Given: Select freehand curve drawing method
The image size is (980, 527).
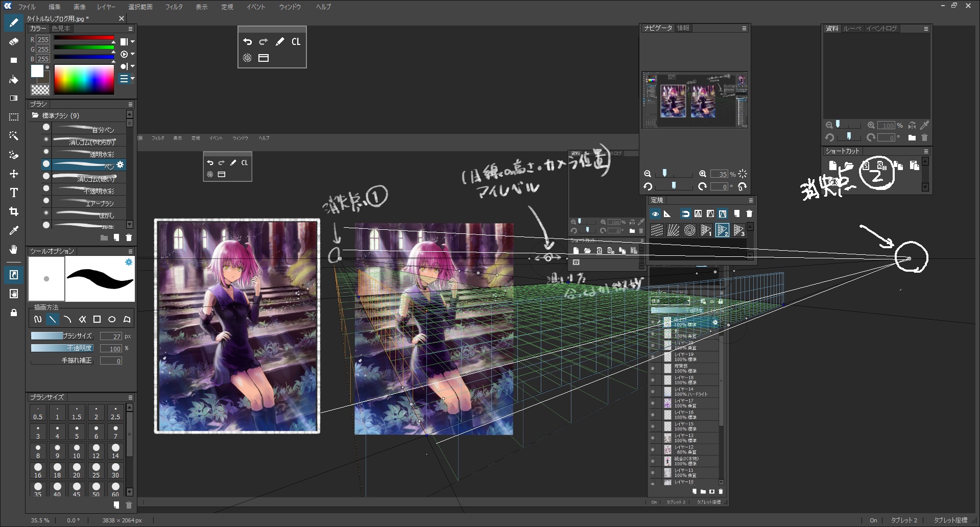Looking at the screenshot, I should click(x=37, y=319).
